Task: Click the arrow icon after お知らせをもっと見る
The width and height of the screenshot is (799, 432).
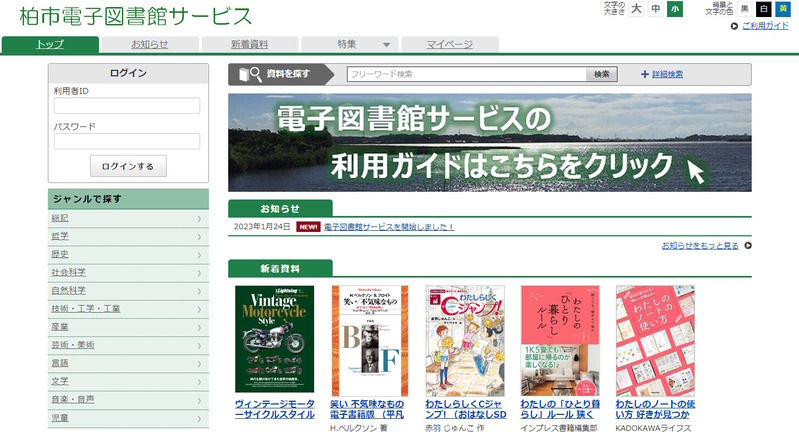Action: coord(748,246)
